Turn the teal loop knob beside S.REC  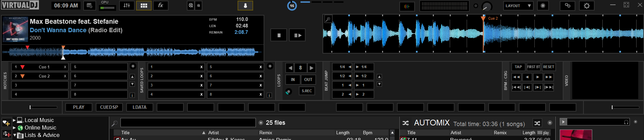point(288,92)
